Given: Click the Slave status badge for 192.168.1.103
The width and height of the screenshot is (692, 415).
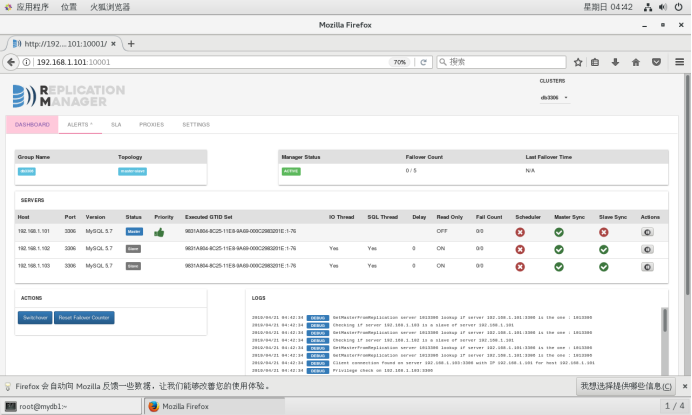Looking at the screenshot, I should (x=133, y=266).
